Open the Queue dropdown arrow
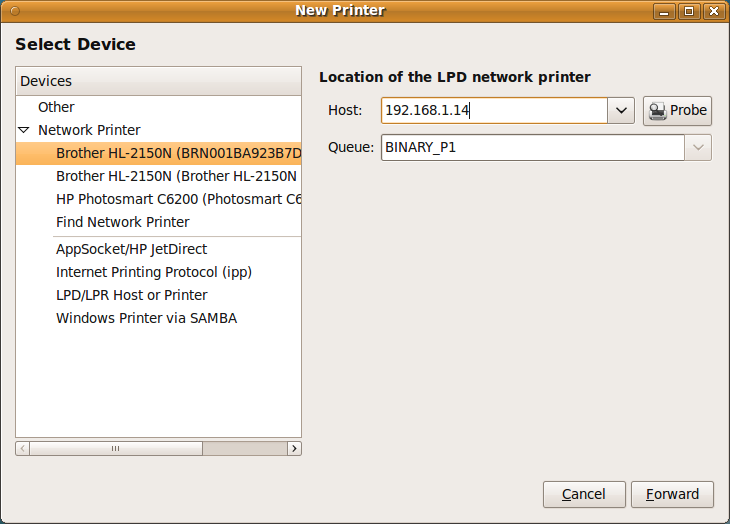 697,148
